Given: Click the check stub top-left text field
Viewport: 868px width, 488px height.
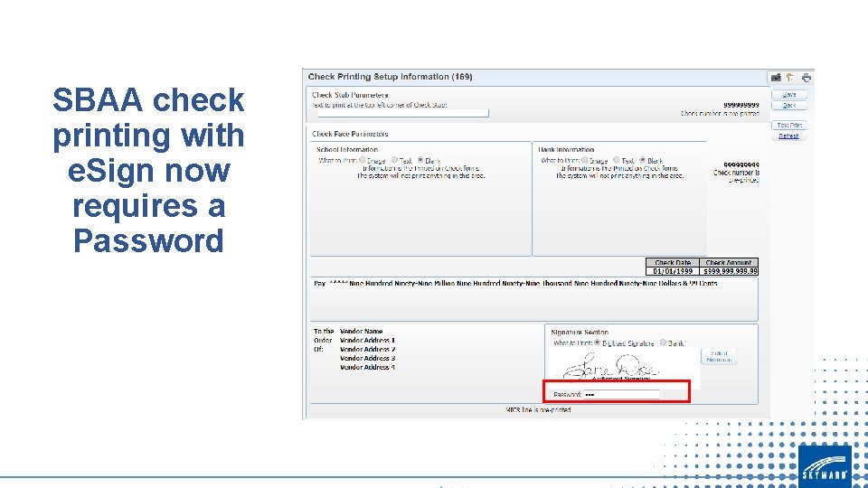Looking at the screenshot, I should (x=403, y=113).
